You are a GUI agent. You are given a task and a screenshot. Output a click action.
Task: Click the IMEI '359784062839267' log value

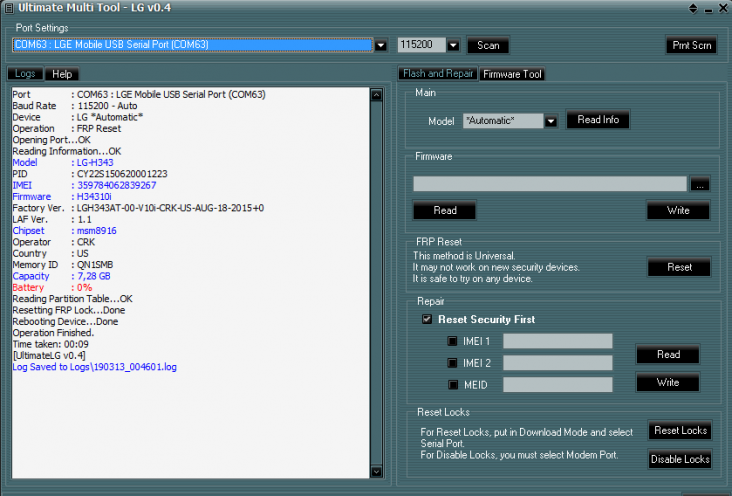[117, 185]
